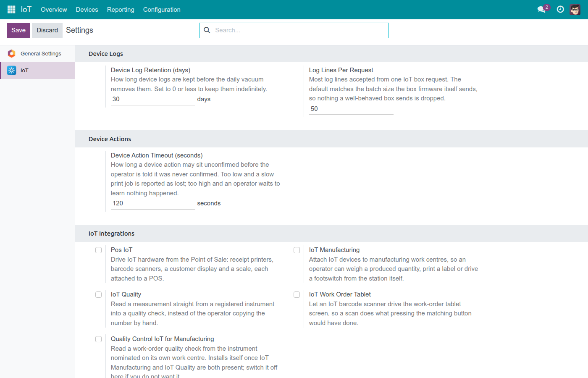The height and width of the screenshot is (378, 588).
Task: Click the Device Action Timeout (seconds) label
Action: [x=157, y=155]
